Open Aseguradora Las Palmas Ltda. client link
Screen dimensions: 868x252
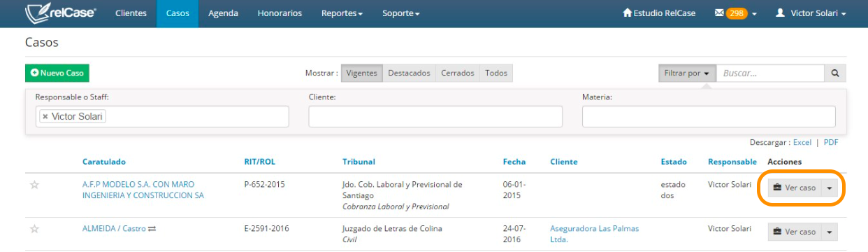594,234
